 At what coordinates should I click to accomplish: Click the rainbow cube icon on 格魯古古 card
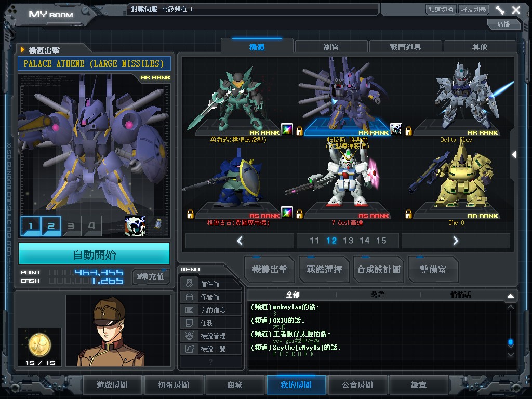tap(287, 212)
